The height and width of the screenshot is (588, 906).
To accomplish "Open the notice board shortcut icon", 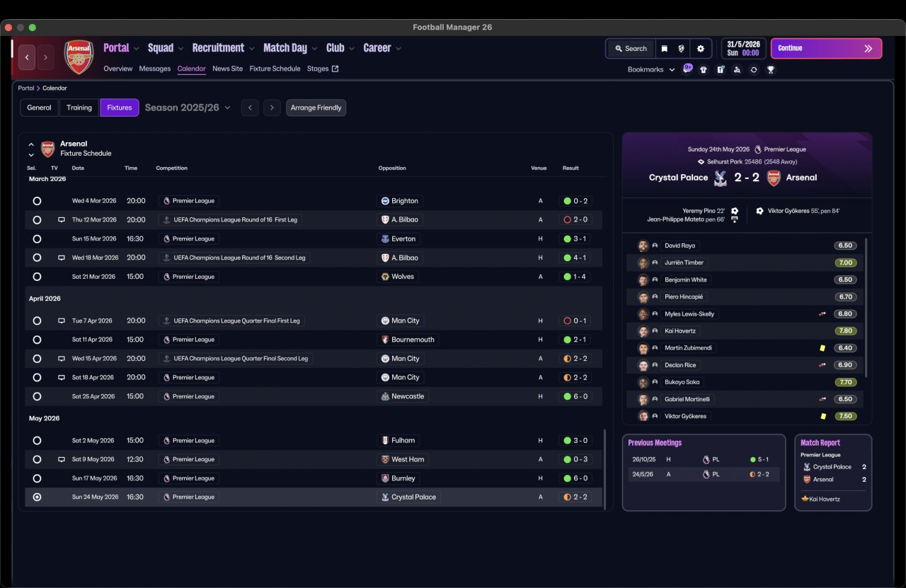I will click(721, 69).
